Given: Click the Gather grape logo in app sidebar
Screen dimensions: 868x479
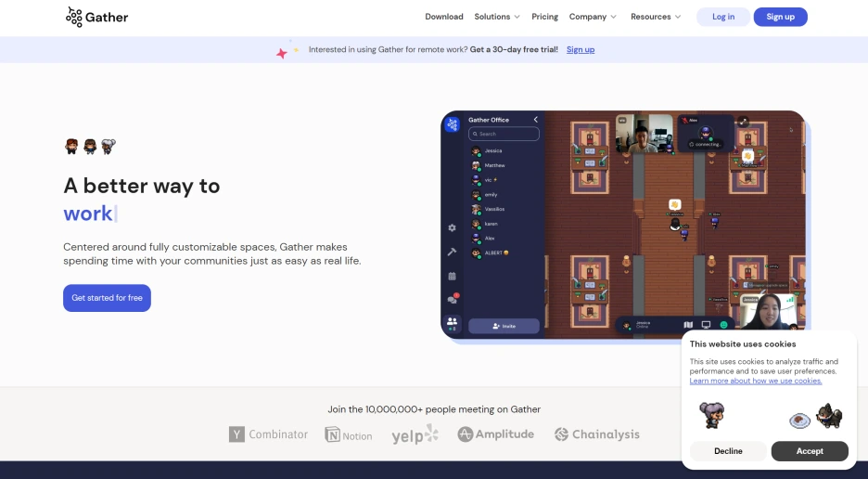Looking at the screenshot, I should (x=453, y=124).
